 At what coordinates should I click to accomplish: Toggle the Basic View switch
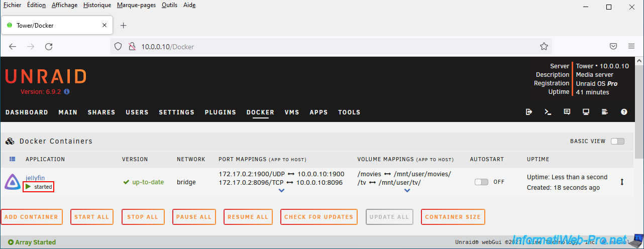click(x=617, y=141)
